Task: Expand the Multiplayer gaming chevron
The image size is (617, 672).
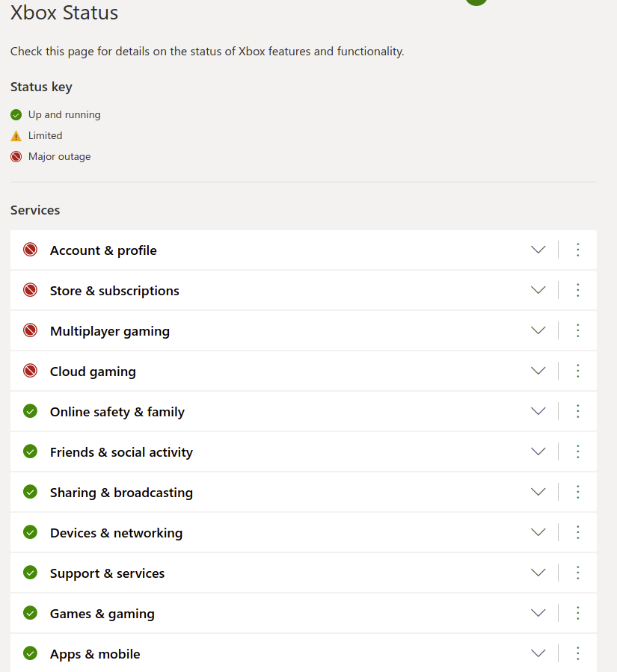Action: [538, 330]
